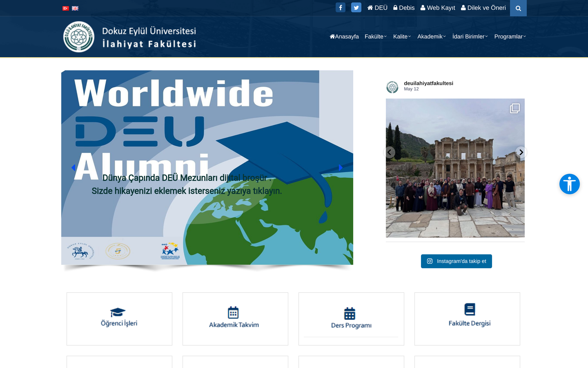Click Instagram'da takip et button

click(x=457, y=261)
